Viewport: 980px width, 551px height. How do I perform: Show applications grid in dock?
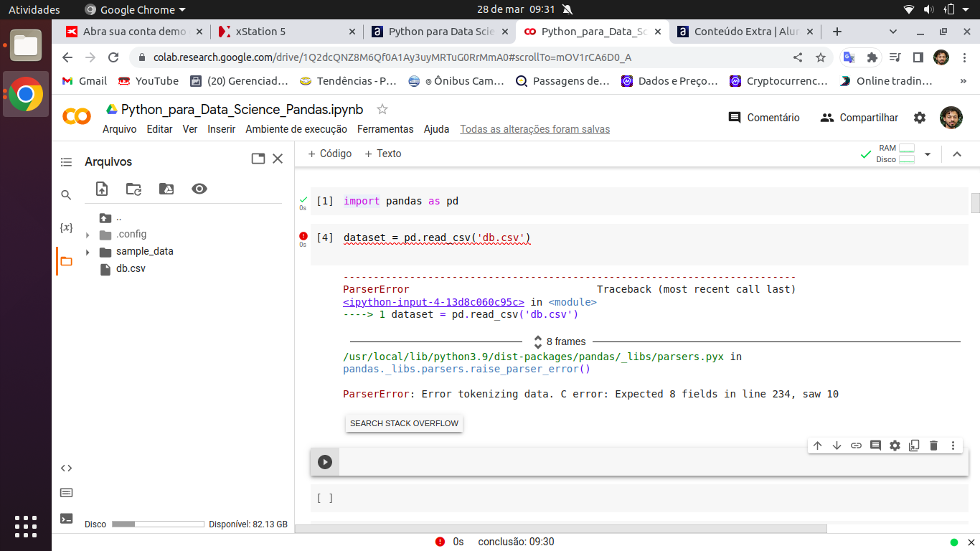(x=26, y=527)
